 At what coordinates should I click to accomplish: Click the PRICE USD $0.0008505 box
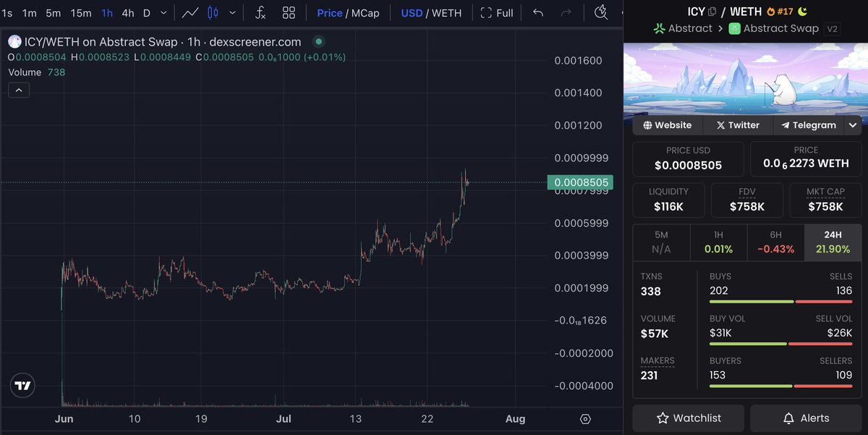tap(688, 159)
